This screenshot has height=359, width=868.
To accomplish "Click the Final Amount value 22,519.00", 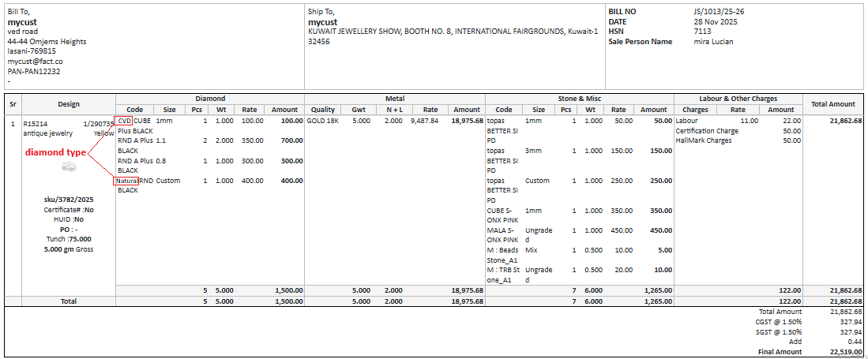I will tap(844, 352).
